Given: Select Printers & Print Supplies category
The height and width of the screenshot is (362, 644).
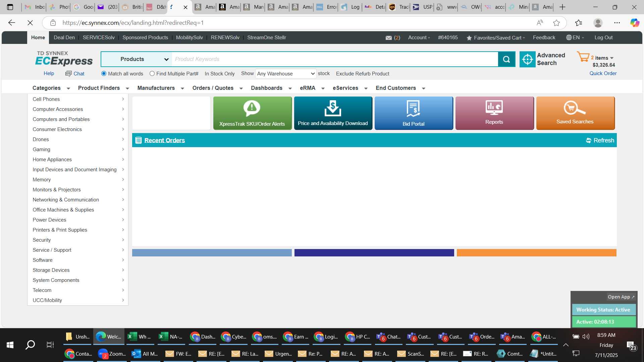Looking at the screenshot, I should point(60,230).
